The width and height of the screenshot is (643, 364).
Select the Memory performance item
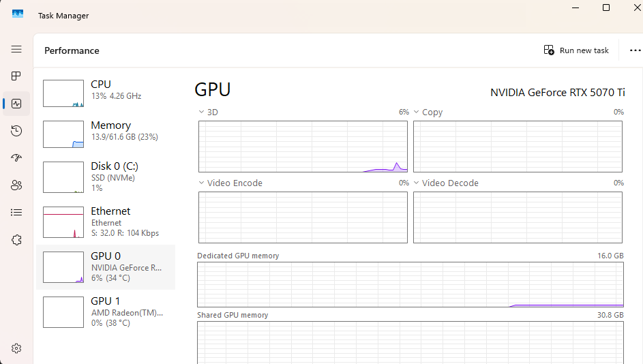[106, 134]
